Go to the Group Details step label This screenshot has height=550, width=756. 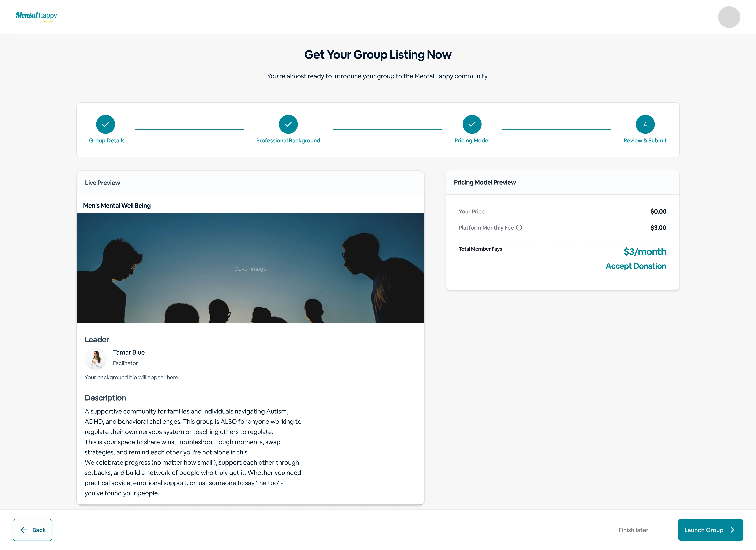click(x=107, y=141)
